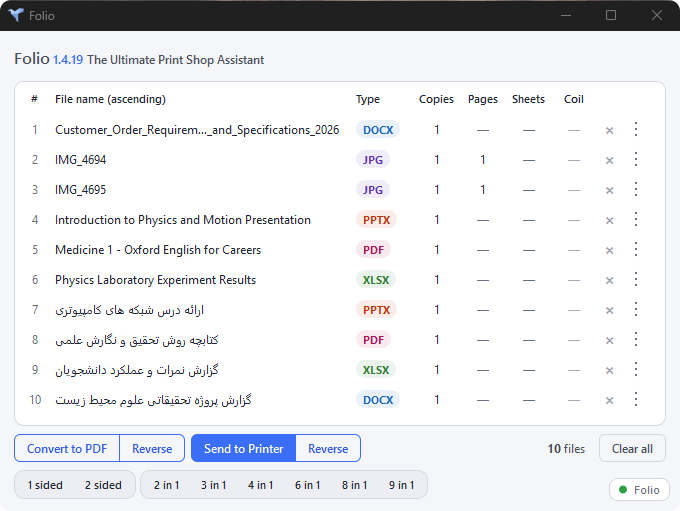Viewport: 680px width, 511px height.
Task: Open more options menu for row 7
Action: click(x=636, y=309)
